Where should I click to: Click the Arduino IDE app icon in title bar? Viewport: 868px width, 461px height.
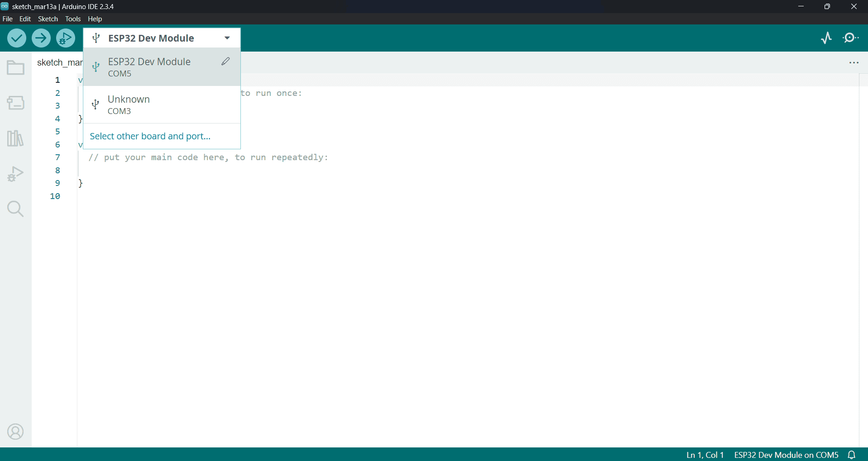5,6
